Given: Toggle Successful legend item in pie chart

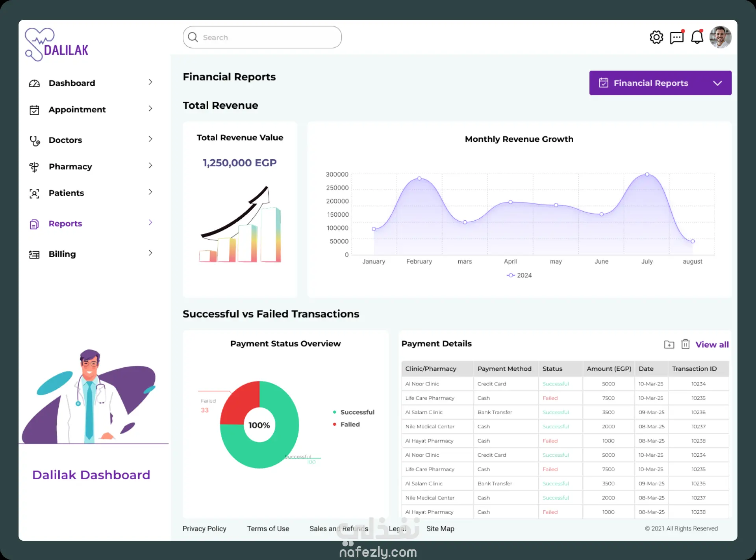Looking at the screenshot, I should tap(354, 412).
